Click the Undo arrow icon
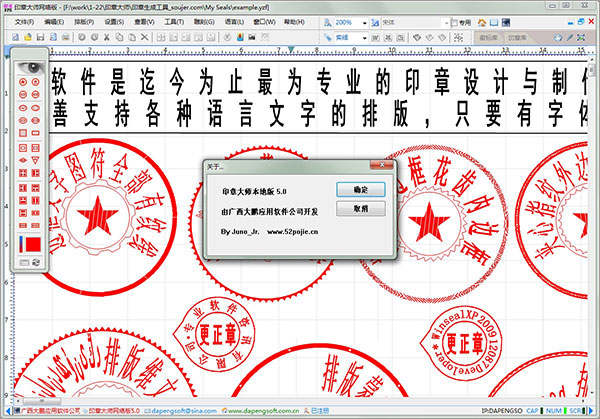600x419 pixels. (x=82, y=37)
